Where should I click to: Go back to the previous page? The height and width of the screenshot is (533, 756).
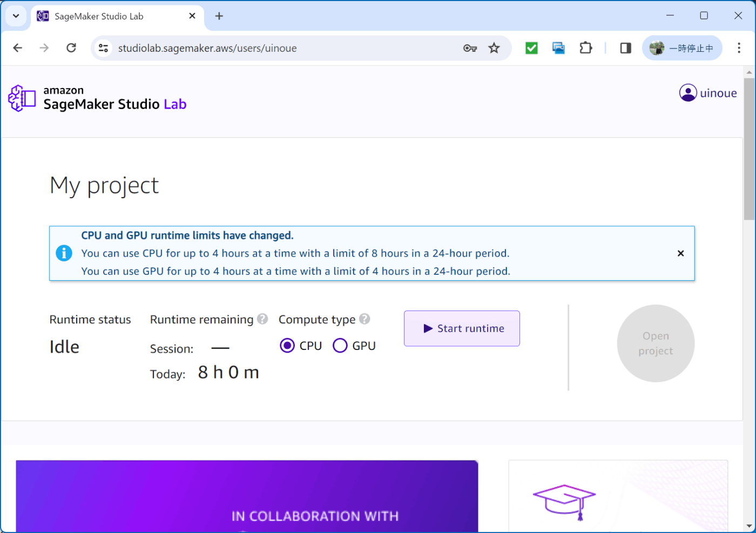point(18,48)
